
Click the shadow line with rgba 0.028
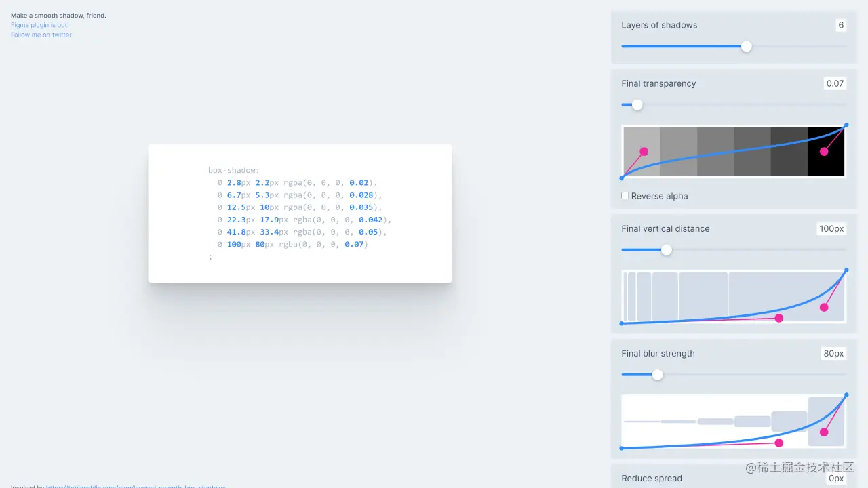pos(300,195)
